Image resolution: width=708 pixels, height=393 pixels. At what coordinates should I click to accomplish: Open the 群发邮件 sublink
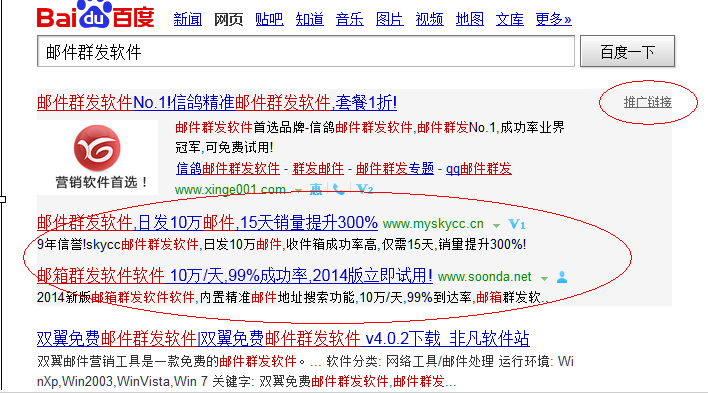(x=318, y=169)
